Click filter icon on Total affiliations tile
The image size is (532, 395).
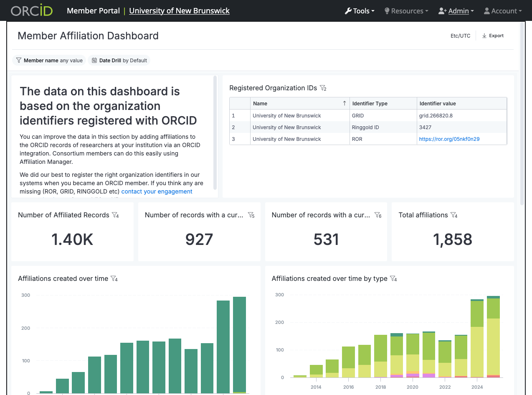(x=454, y=215)
